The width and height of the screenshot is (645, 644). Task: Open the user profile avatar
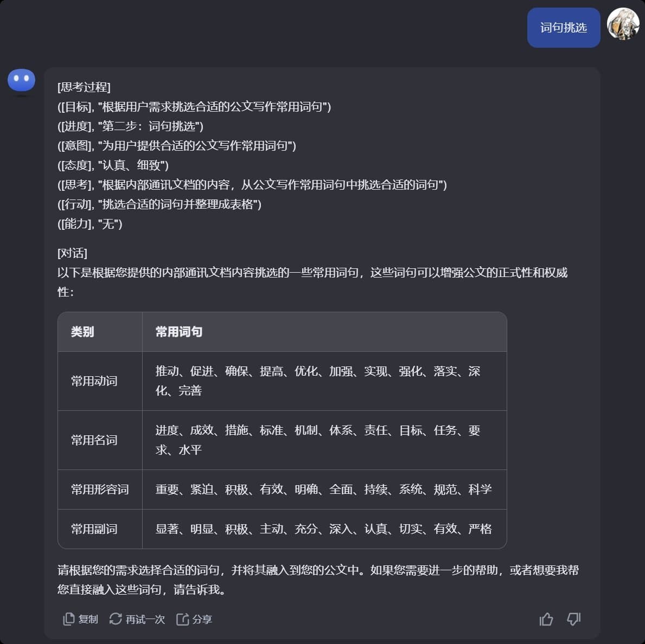[x=623, y=27]
